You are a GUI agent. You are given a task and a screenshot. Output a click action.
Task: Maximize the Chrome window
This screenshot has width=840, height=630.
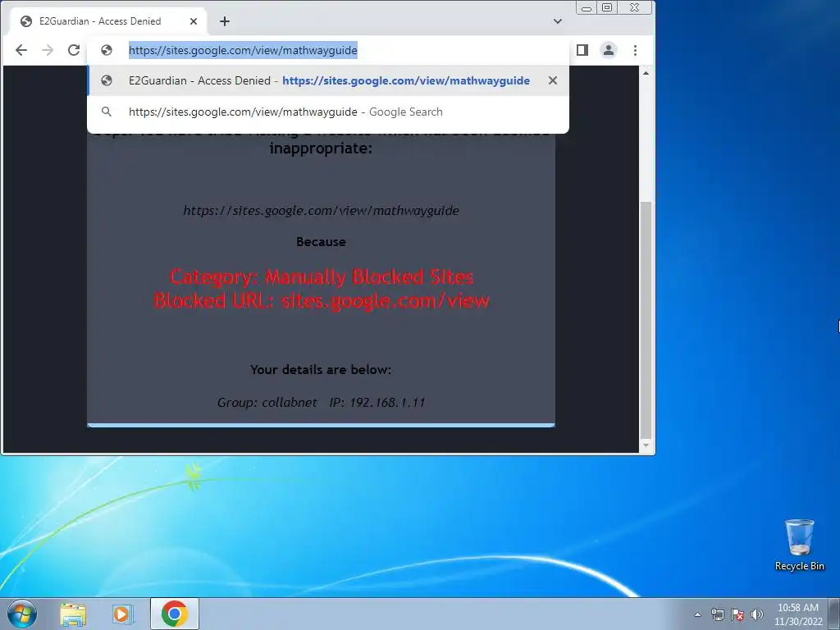click(x=607, y=8)
